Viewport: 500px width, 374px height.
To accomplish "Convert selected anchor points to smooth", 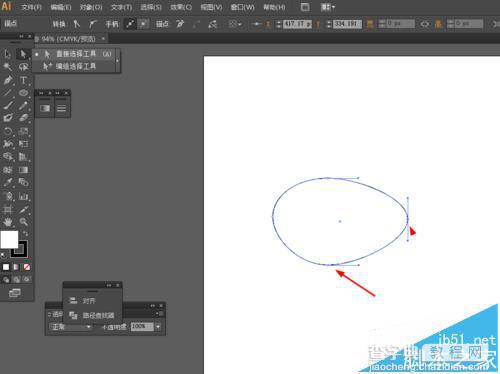I will click(x=93, y=24).
